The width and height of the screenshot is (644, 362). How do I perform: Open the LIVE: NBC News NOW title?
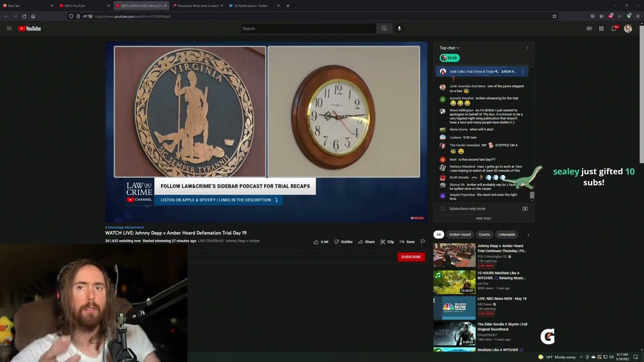pyautogui.click(x=502, y=299)
